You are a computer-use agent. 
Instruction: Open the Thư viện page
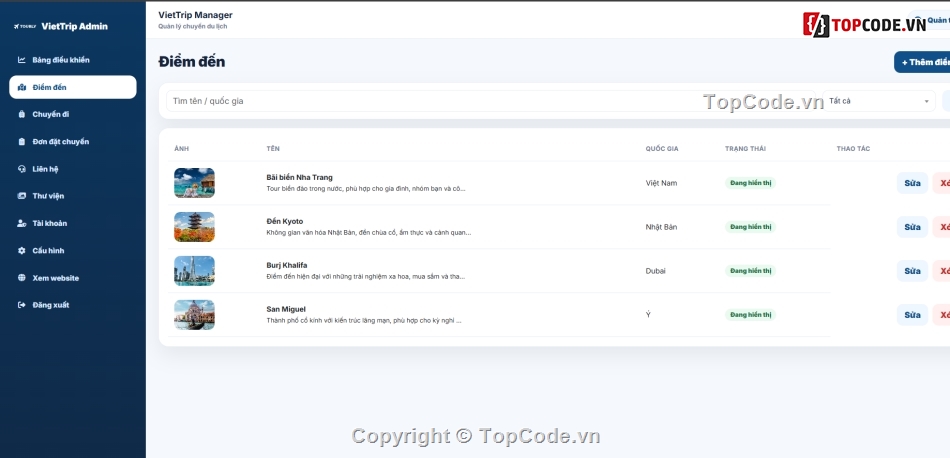73,196
